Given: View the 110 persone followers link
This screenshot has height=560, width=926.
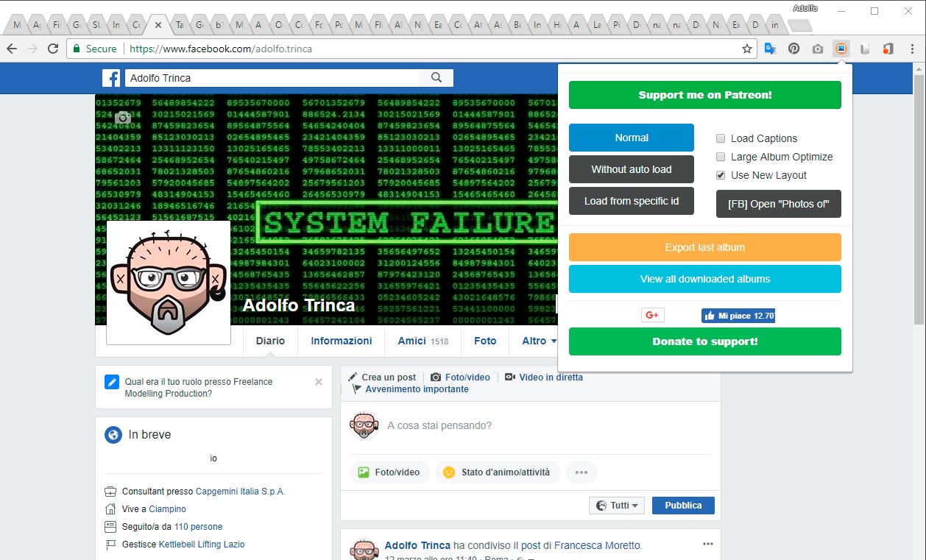Looking at the screenshot, I should (x=198, y=527).
